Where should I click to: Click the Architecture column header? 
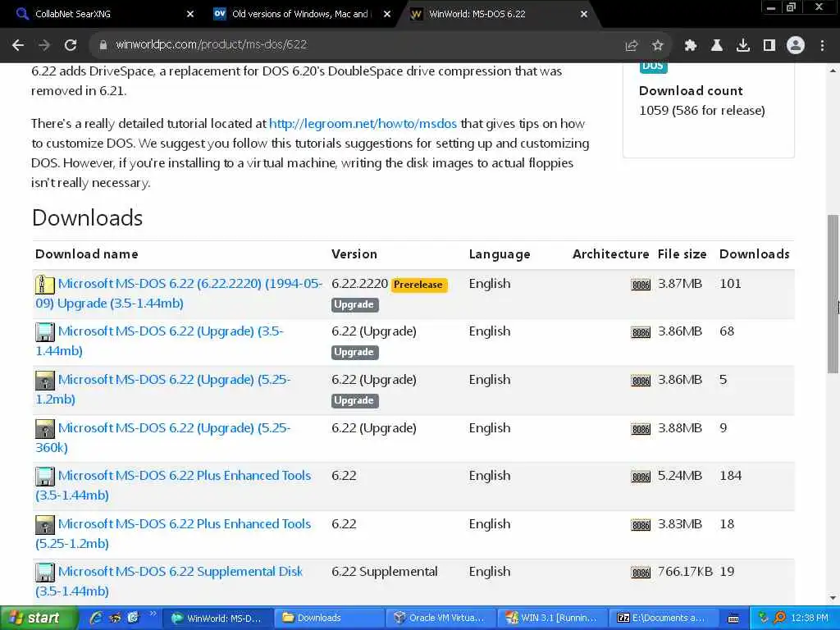click(610, 254)
